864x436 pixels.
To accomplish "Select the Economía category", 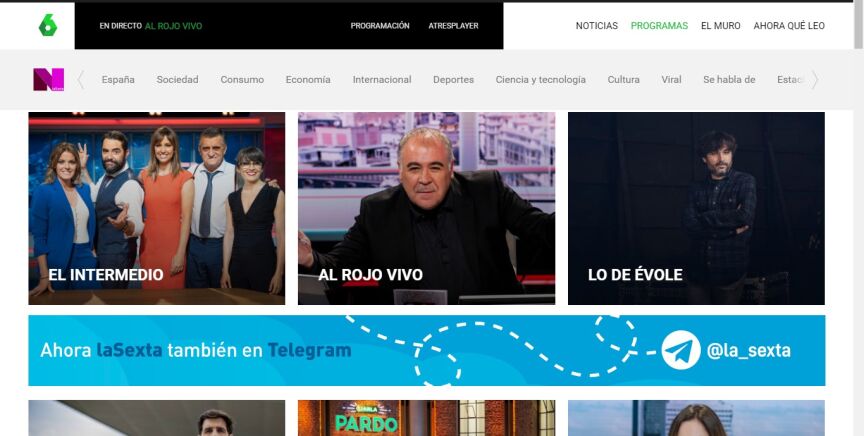I will click(308, 80).
